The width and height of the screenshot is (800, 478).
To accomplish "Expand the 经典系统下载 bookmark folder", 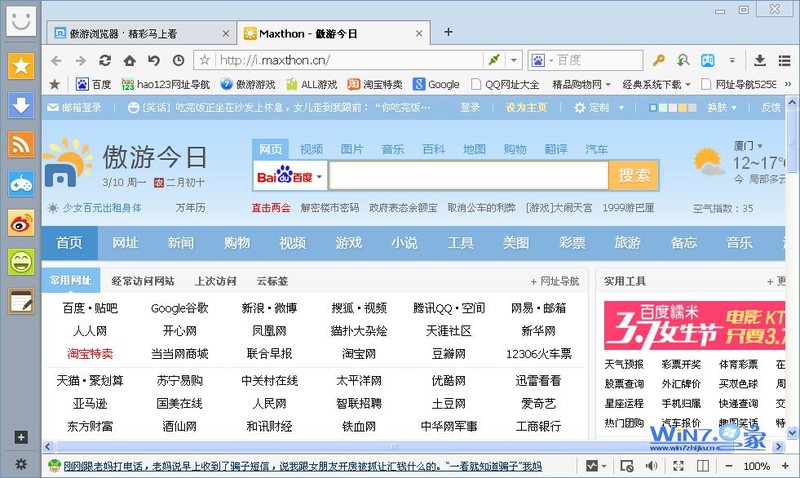I will [x=656, y=84].
